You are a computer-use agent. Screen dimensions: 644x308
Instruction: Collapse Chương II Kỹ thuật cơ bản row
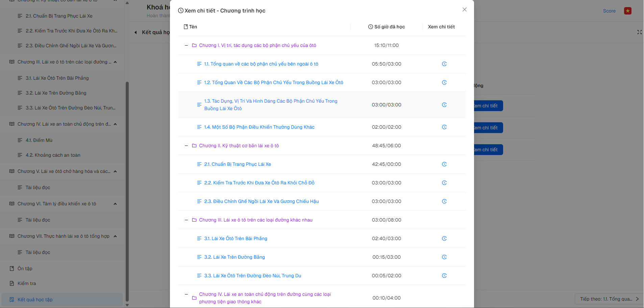tap(186, 146)
